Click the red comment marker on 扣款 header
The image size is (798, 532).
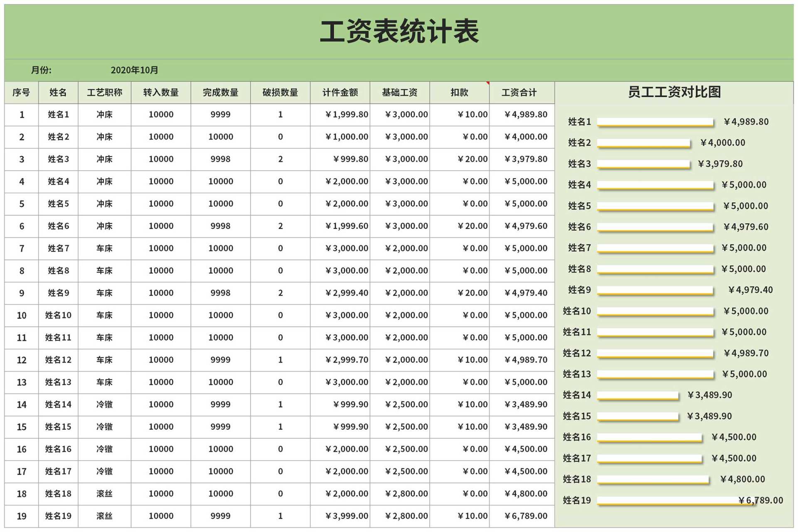[488, 83]
